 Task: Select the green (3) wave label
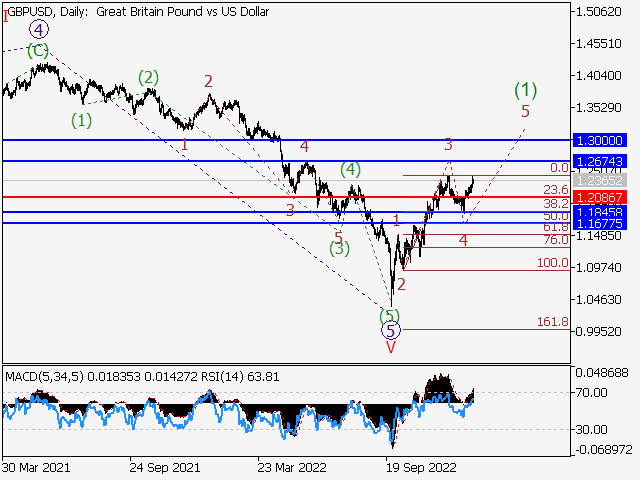point(340,249)
